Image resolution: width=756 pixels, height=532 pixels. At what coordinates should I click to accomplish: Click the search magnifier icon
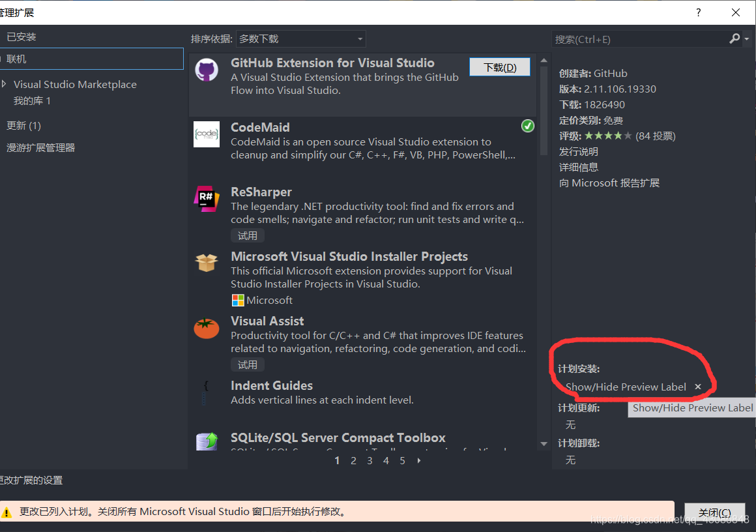734,38
